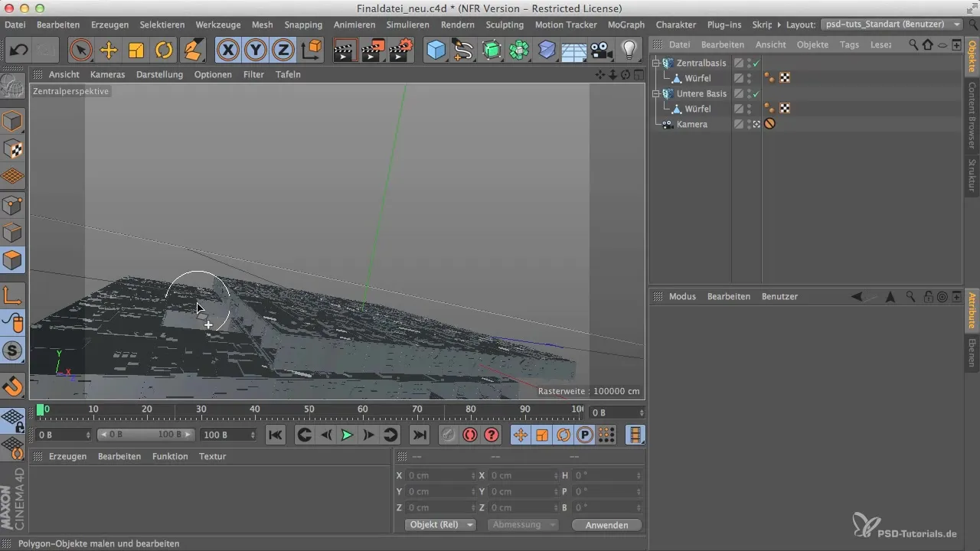Select Edges mode icon
The width and height of the screenshot is (980, 551).
(x=12, y=233)
